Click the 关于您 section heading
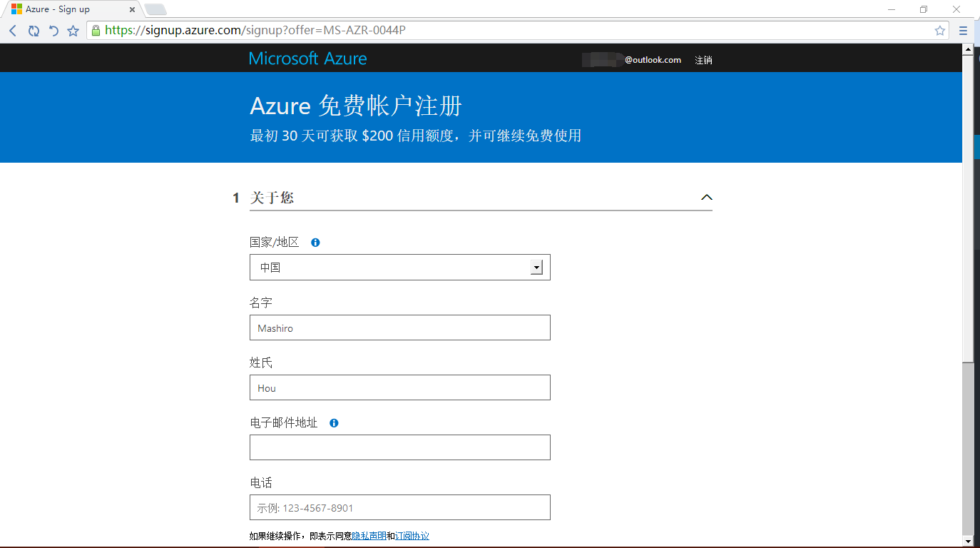The image size is (980, 548). click(272, 198)
